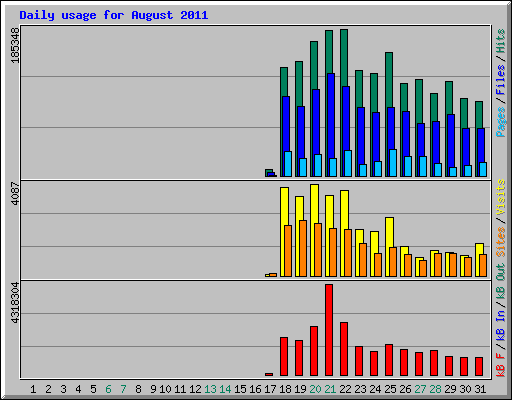Select day 10 on the x-axis
The width and height of the screenshot is (512, 400).
point(165,389)
